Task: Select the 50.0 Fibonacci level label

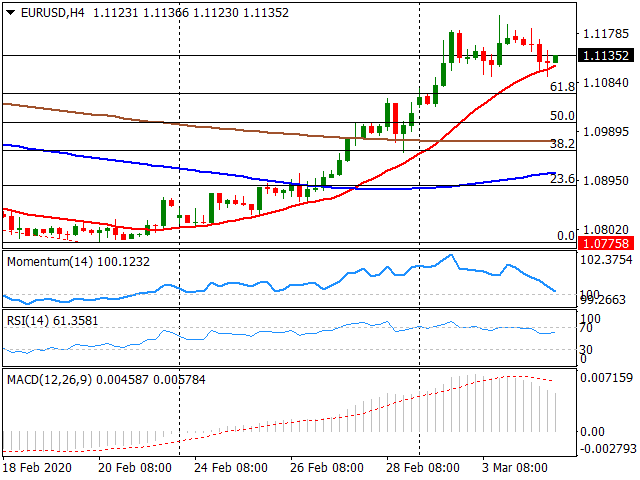Action: point(562,116)
